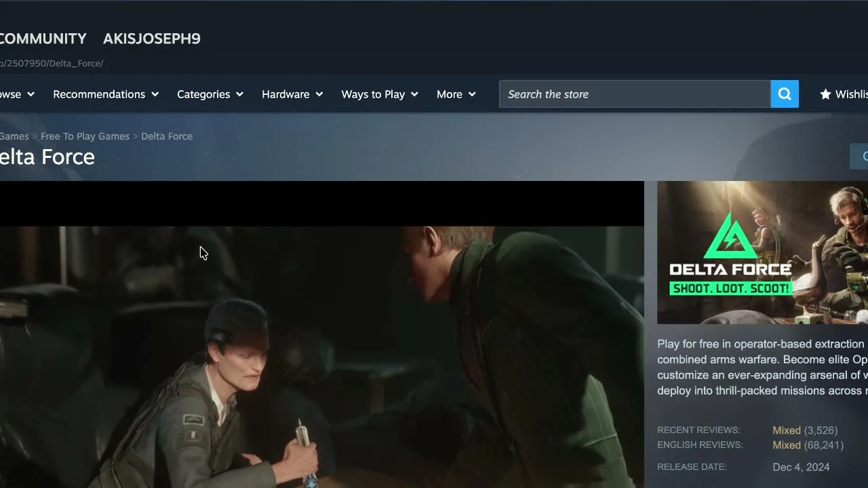This screenshot has height=488, width=868.
Task: Click the '2507950/Delta_Force/' URL text
Action: click(52, 63)
